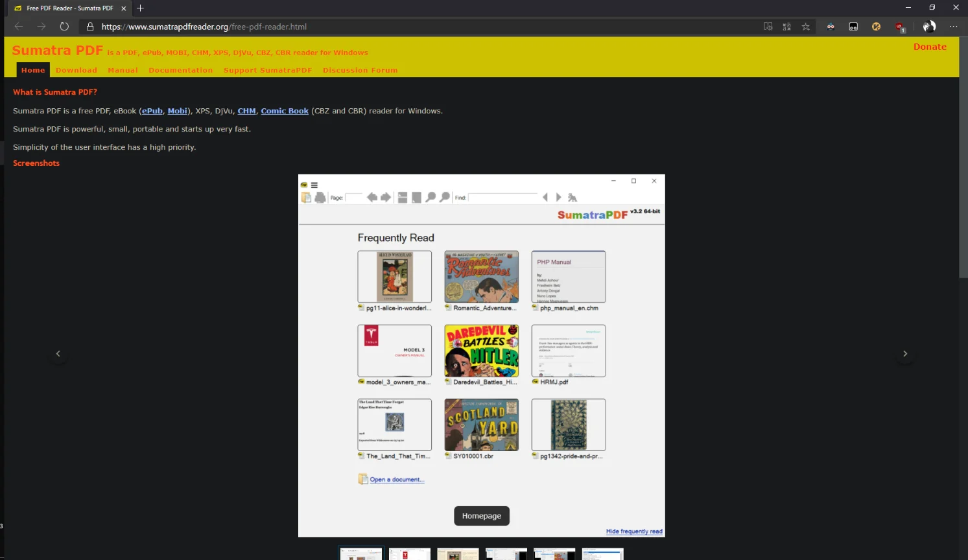
Task: Click the zoom out magnifier in SumatraPDF toolbar
Action: tap(431, 197)
